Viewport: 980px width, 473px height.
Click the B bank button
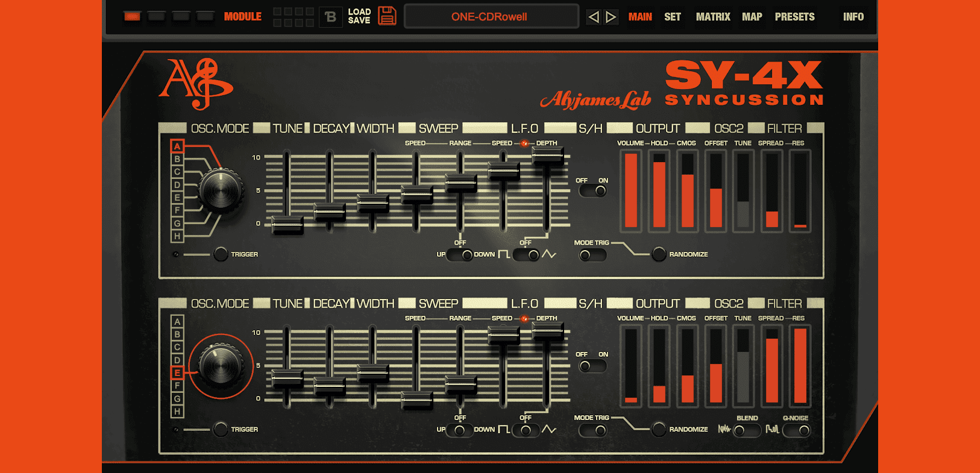tap(330, 17)
